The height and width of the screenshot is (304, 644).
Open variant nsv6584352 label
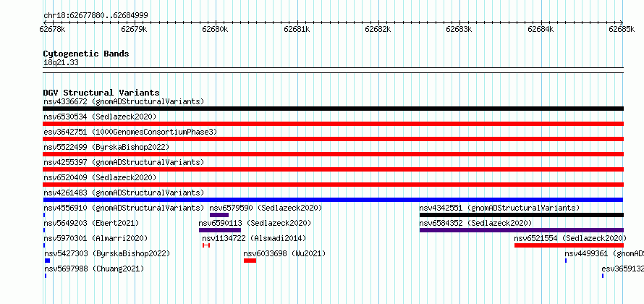475,223
